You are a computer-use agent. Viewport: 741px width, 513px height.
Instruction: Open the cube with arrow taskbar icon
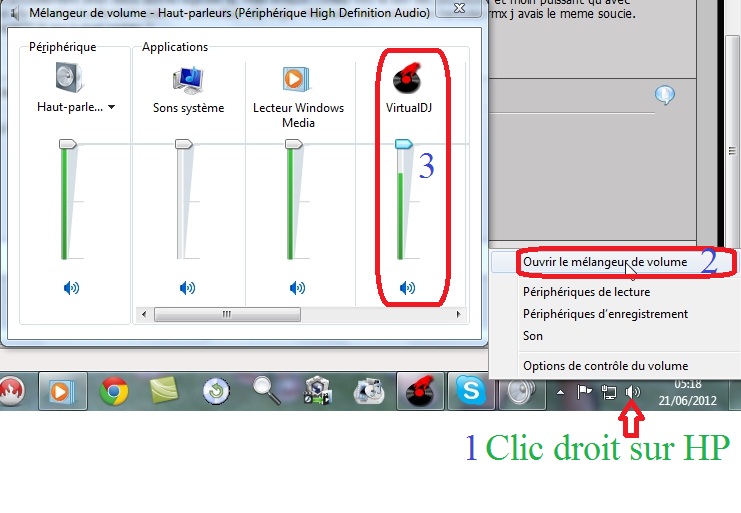(318, 391)
